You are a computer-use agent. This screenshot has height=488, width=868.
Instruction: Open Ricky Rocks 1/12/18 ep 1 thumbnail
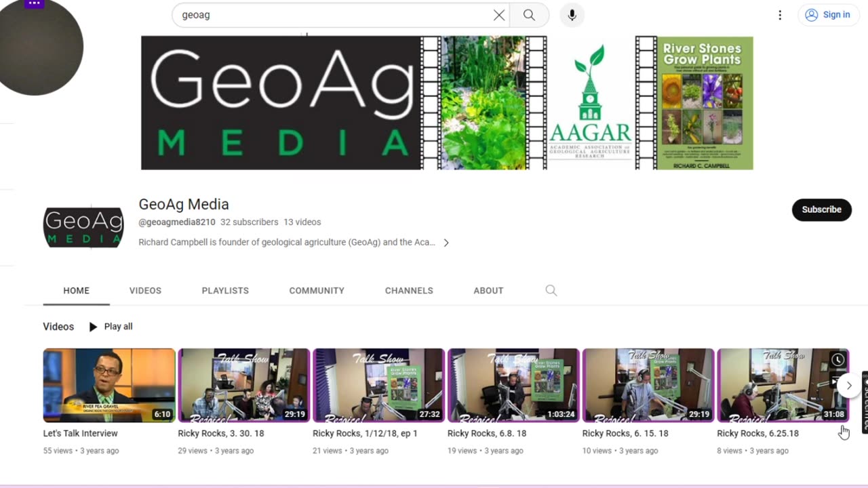(378, 385)
